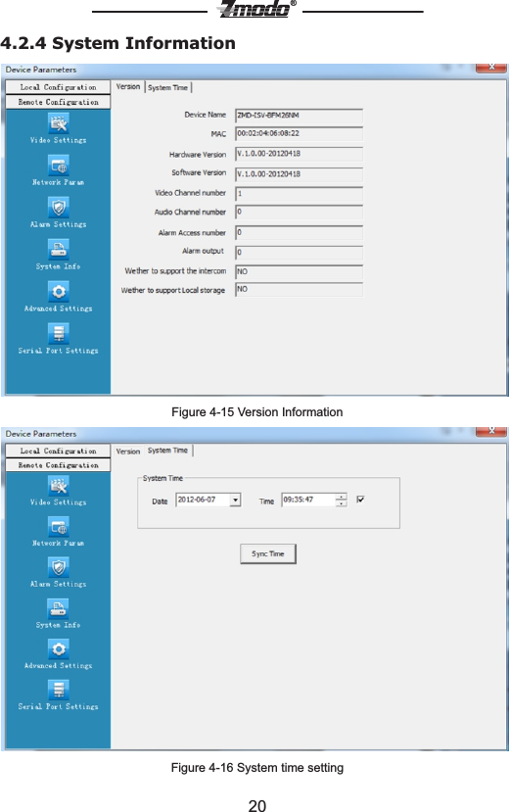Click Local Configuration button in upper window
Image resolution: width=509 pixels, height=812 pixels.
[58, 87]
